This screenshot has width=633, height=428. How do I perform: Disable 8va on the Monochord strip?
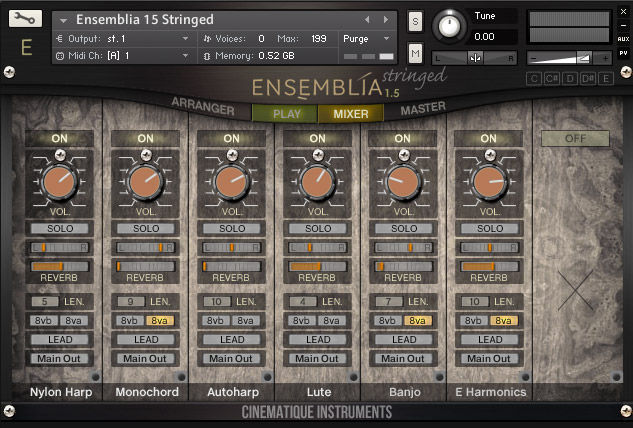click(x=160, y=321)
